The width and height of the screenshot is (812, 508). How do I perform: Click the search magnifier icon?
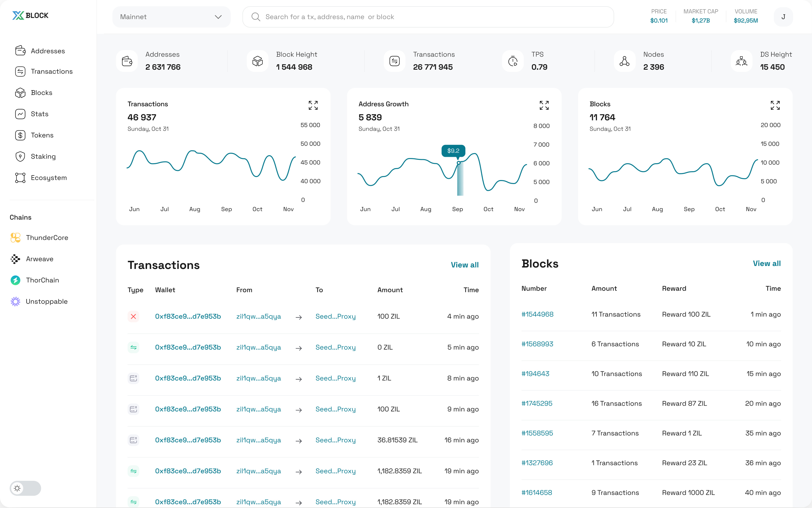[x=256, y=17]
